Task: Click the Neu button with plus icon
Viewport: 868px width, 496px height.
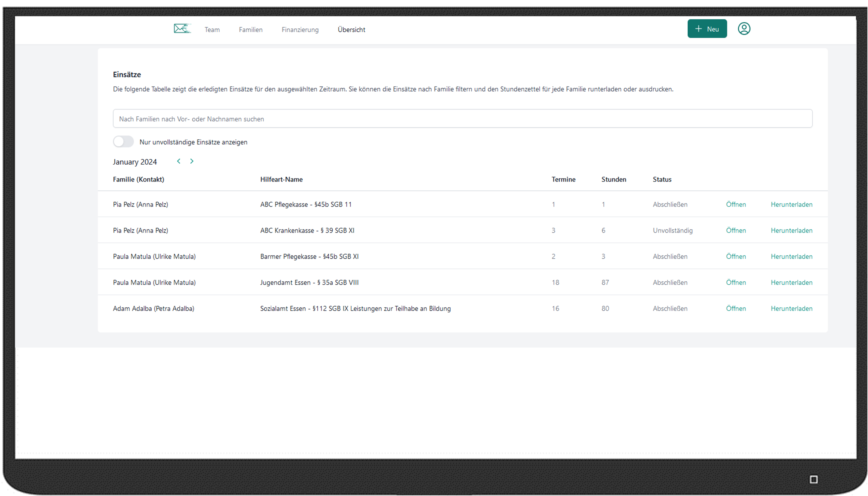Action: [x=707, y=29]
